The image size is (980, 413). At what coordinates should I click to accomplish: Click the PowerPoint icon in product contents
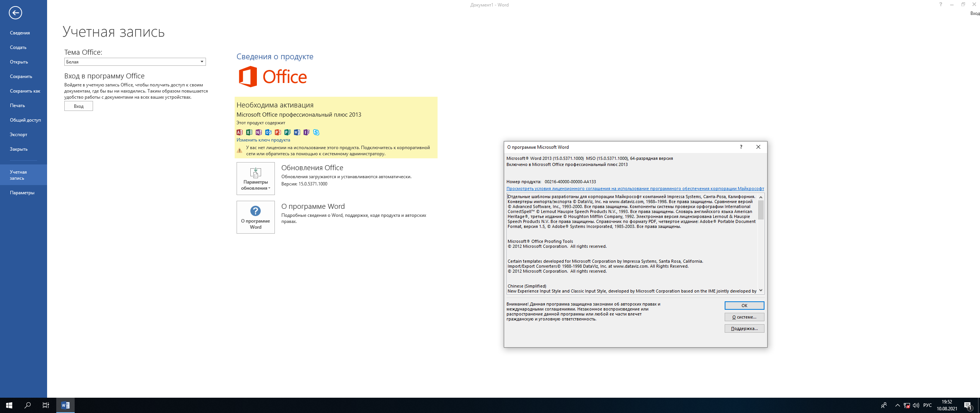point(278,132)
